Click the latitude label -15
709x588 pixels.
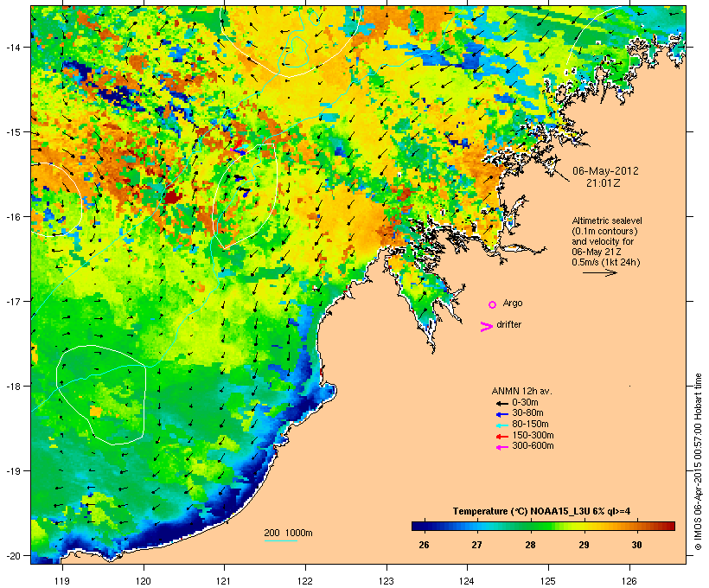(13, 132)
